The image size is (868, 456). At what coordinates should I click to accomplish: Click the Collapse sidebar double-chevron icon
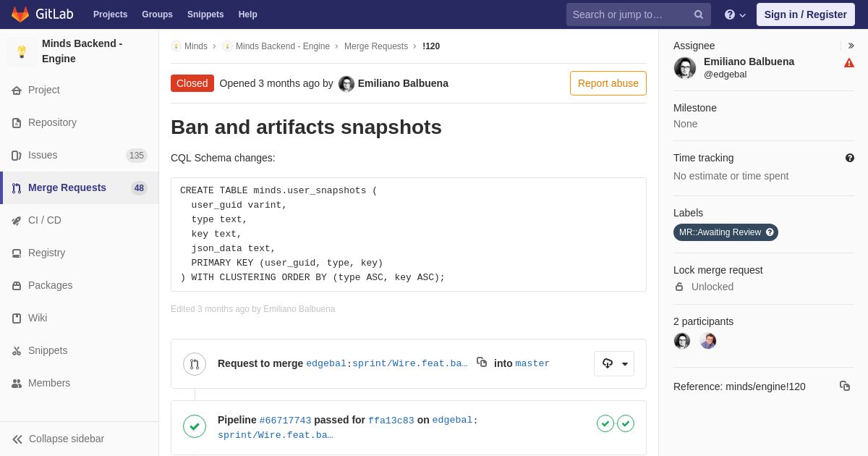tap(17, 439)
